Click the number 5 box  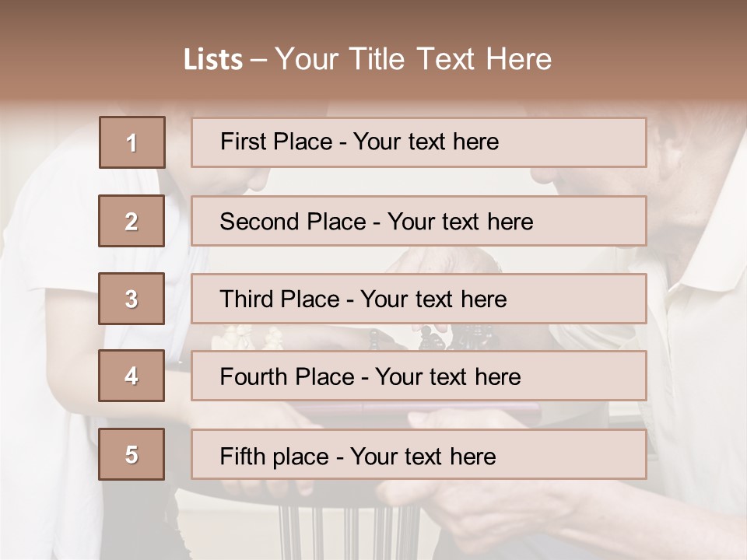[x=132, y=454]
